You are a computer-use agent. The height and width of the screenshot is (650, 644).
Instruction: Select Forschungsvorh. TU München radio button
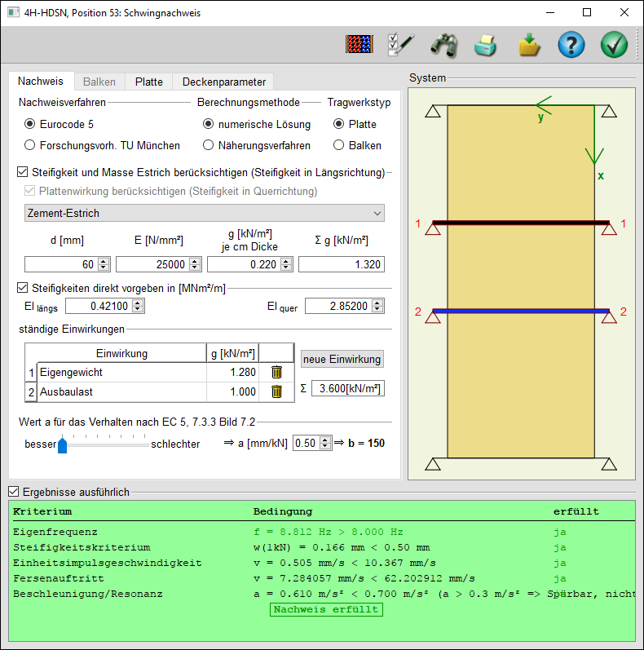tap(30, 146)
